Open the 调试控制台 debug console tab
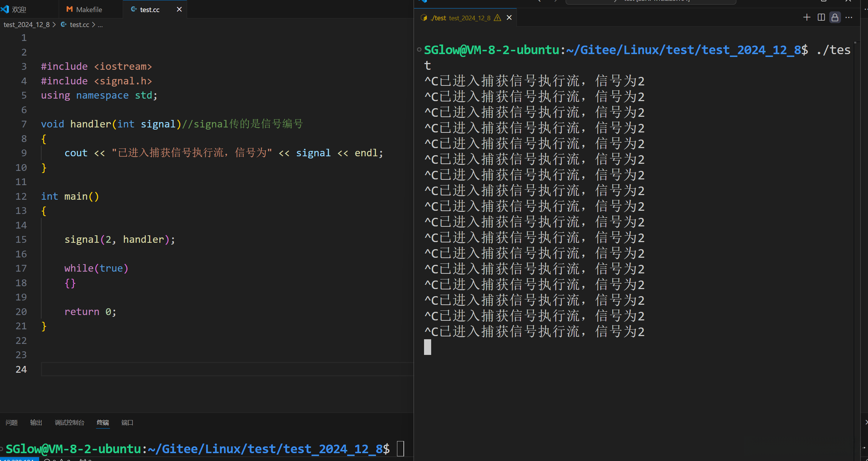Image resolution: width=868 pixels, height=461 pixels. click(x=69, y=423)
